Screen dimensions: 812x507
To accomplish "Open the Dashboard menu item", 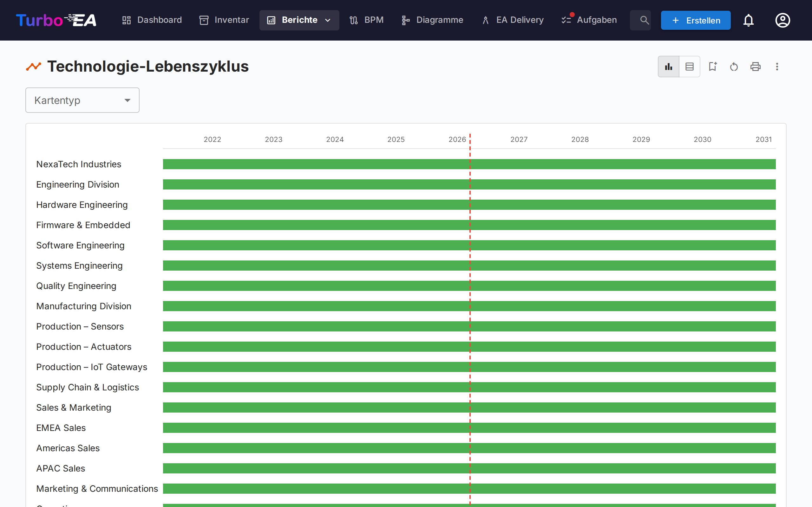I will (152, 20).
